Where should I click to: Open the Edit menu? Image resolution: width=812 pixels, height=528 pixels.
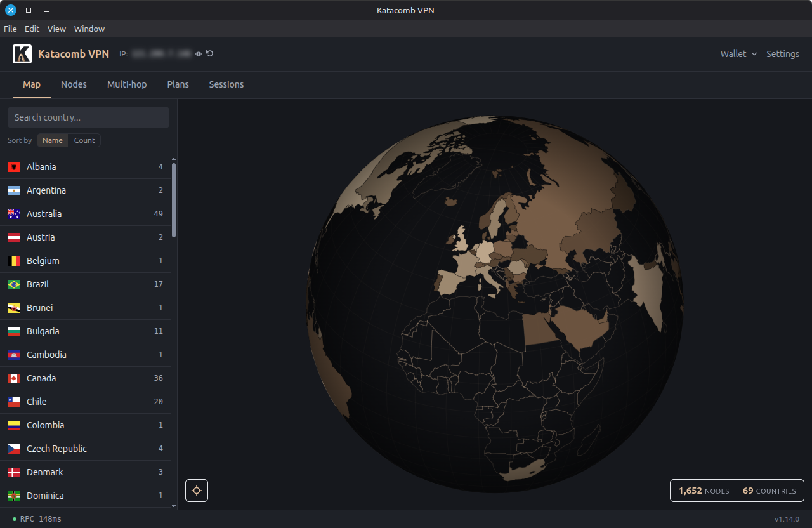tap(32, 29)
